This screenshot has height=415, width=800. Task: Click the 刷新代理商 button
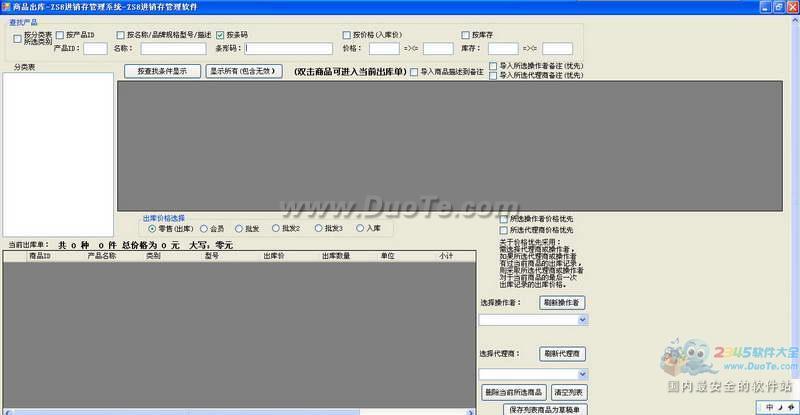(x=562, y=354)
